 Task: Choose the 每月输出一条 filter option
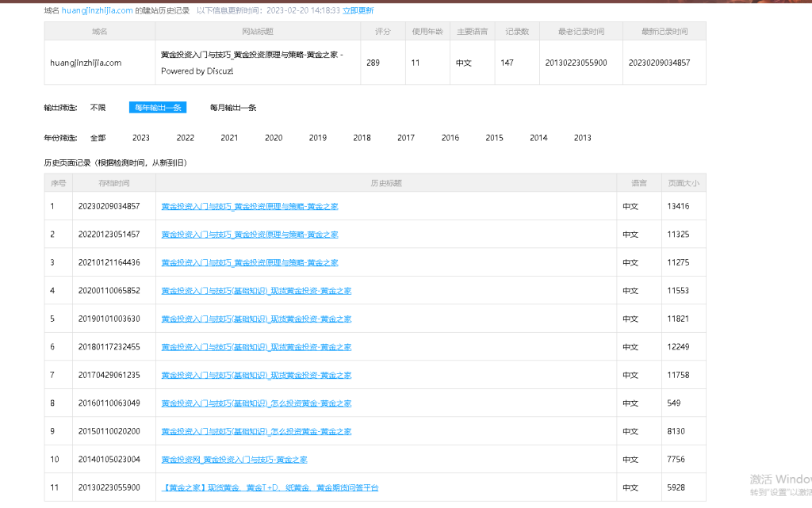point(233,108)
